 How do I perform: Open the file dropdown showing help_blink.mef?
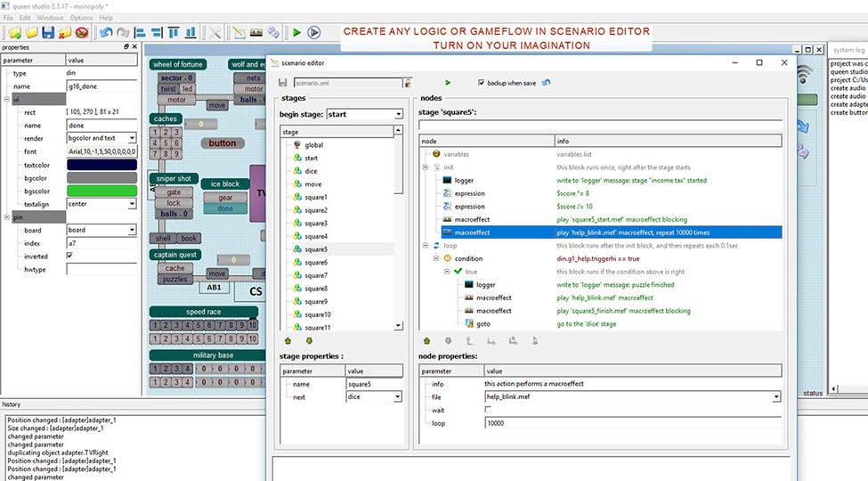(775, 396)
